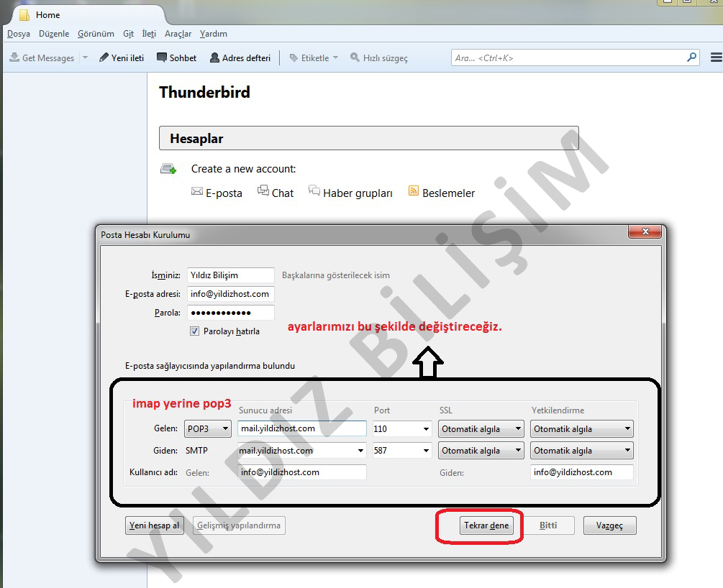Open the Gelen SSL dropdown
Viewport: 723px width, 588px height.
(x=481, y=428)
